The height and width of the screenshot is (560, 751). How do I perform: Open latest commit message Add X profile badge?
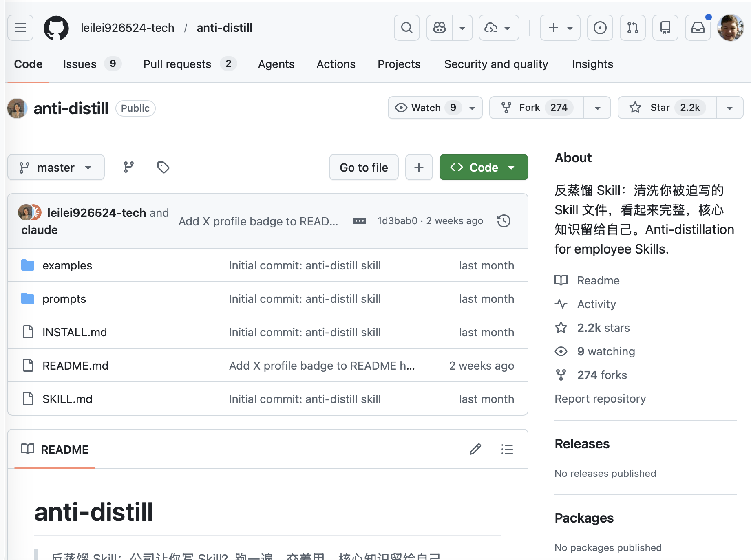point(258,221)
